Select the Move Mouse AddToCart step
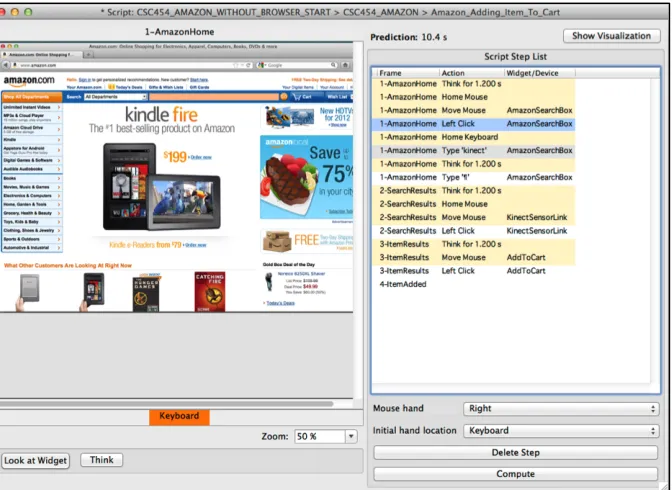The height and width of the screenshot is (490, 672). coord(473,257)
